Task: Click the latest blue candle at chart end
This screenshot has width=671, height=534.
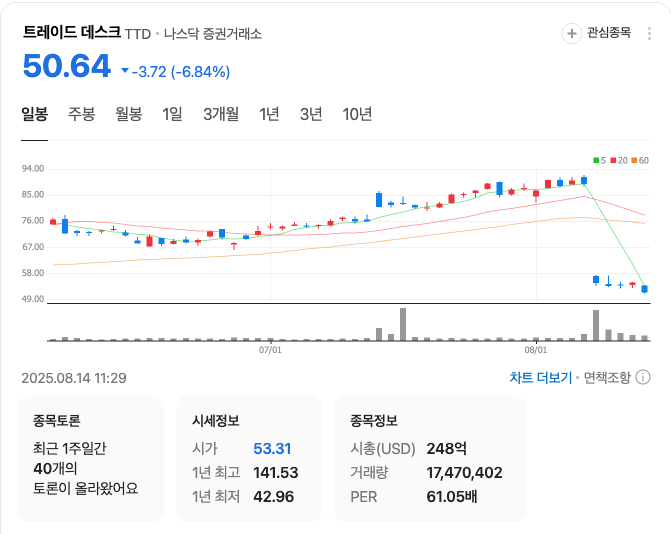Action: (x=644, y=289)
